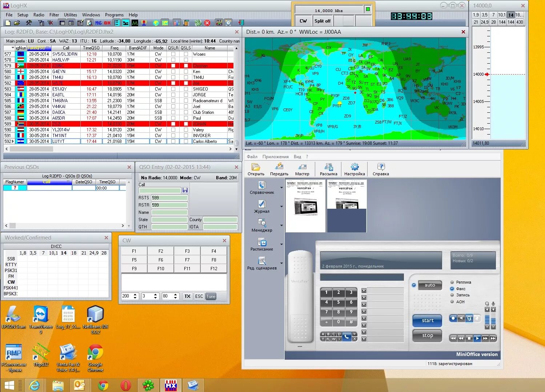The image size is (545, 392).
Task: Increase the CW value 3 spinner
Action: [x=155, y=295]
